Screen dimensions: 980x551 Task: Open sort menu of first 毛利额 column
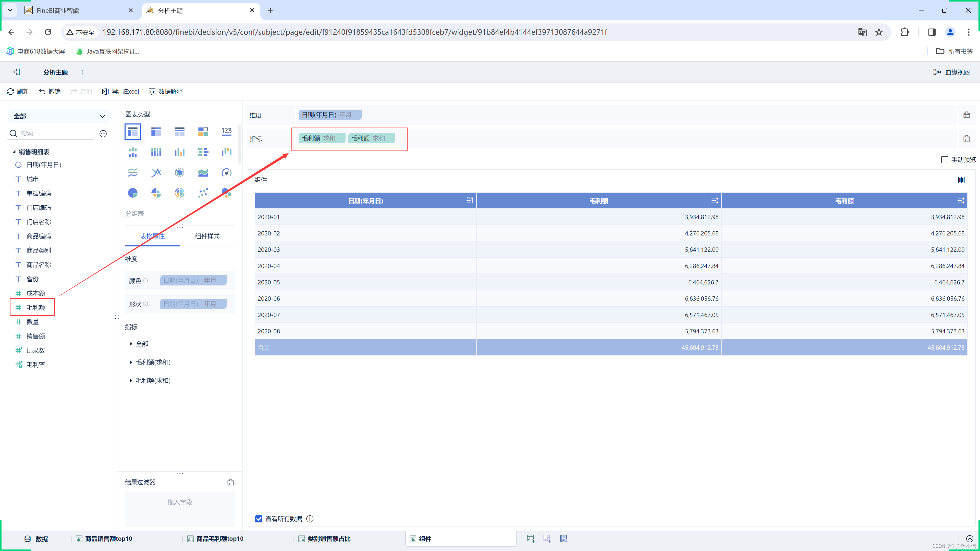715,201
